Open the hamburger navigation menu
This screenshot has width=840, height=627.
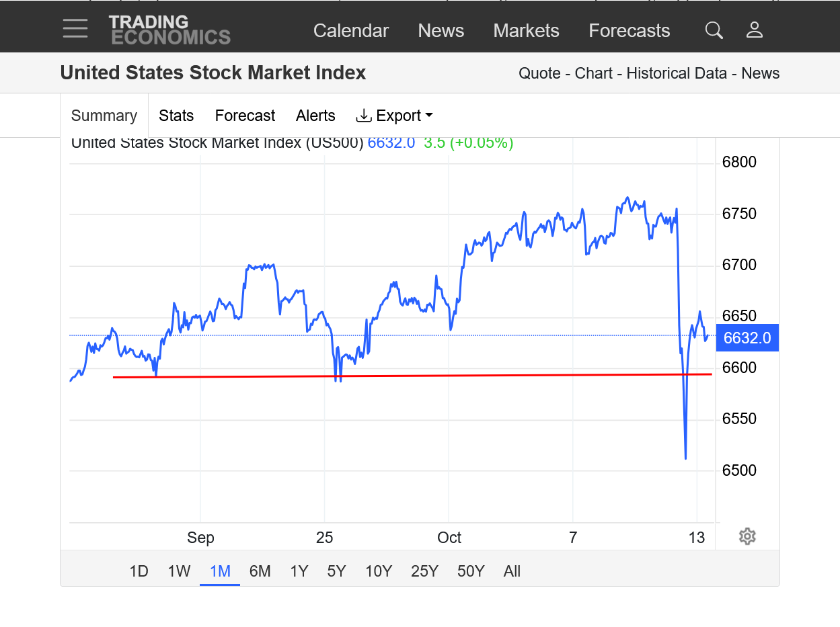(75, 29)
